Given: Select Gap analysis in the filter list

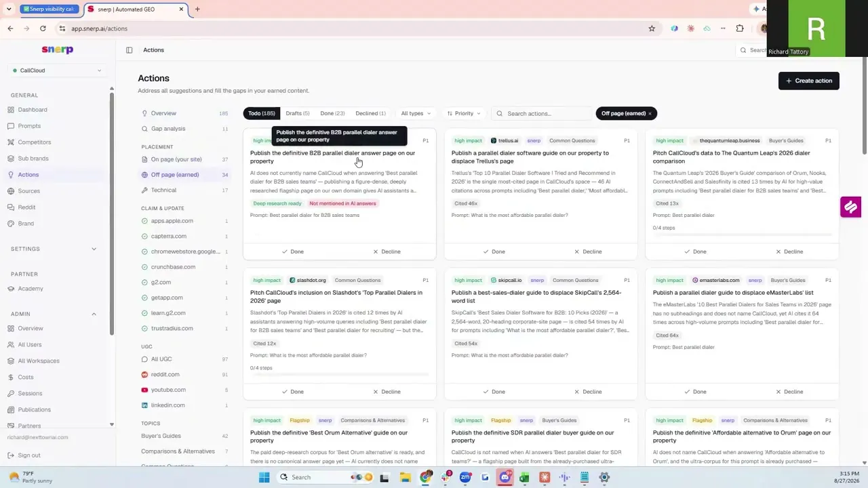Looking at the screenshot, I should [184, 129].
